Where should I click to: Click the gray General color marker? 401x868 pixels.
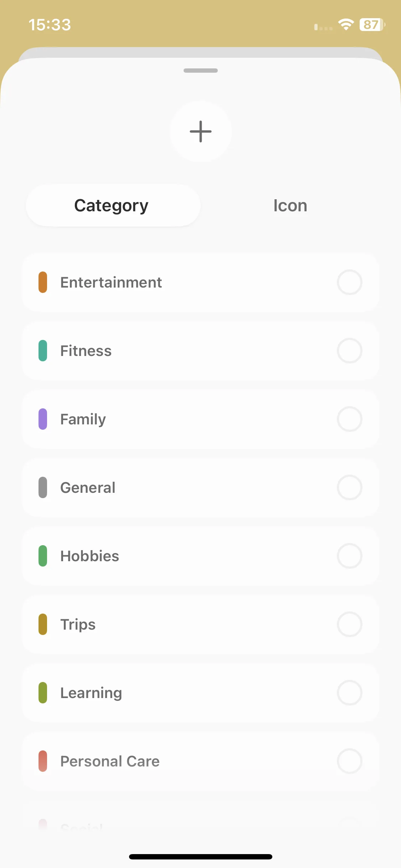pos(43,487)
